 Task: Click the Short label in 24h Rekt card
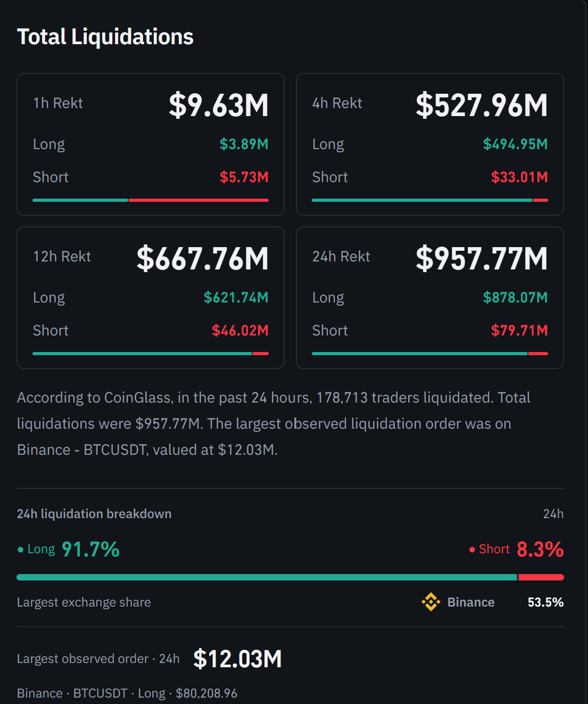[330, 331]
